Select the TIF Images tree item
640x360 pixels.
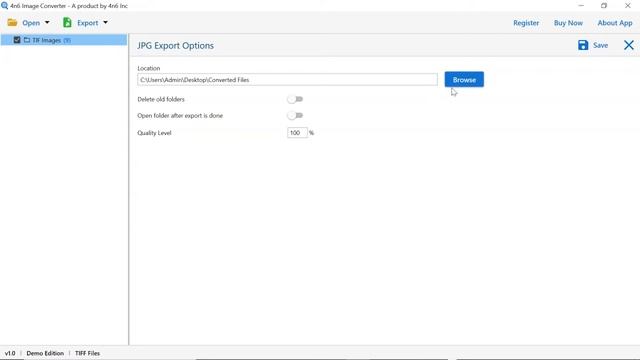64,40
